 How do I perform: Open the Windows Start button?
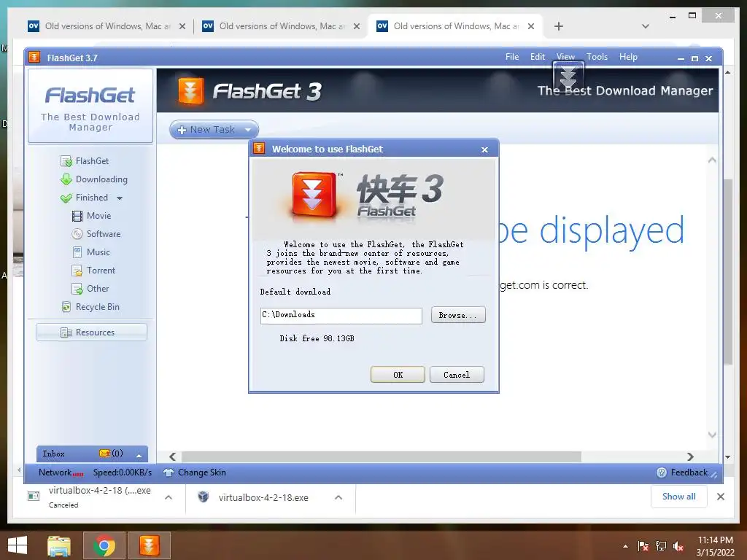[x=18, y=545]
